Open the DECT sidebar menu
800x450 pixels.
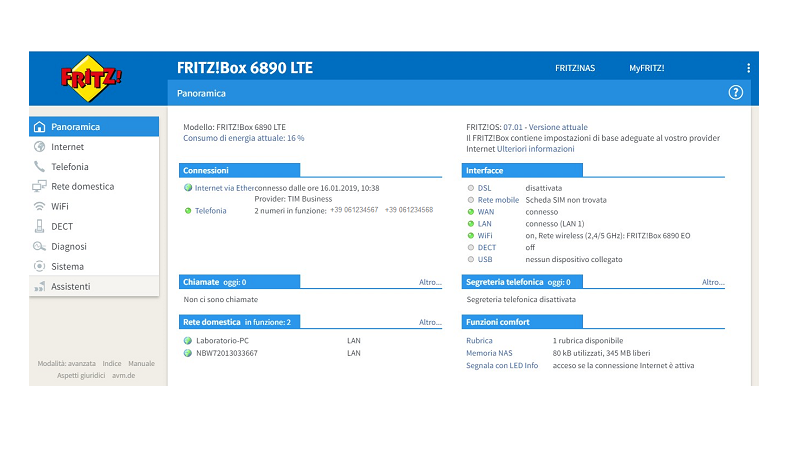click(x=94, y=226)
